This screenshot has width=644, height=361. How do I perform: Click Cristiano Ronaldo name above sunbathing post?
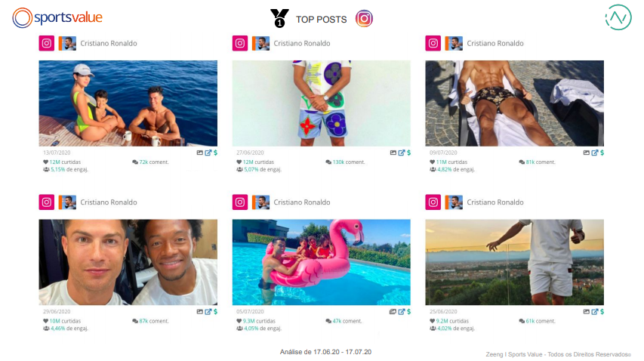tap(495, 44)
